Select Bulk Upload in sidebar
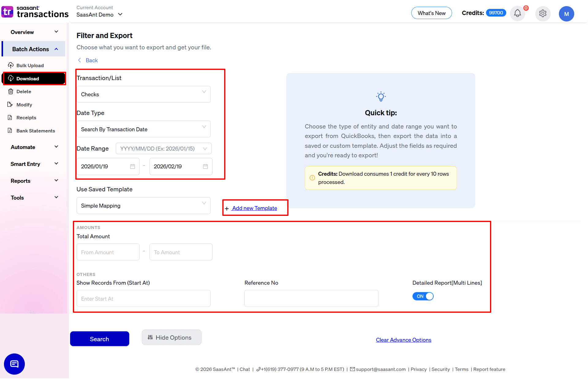Image resolution: width=588 pixels, height=379 pixels. click(x=30, y=66)
